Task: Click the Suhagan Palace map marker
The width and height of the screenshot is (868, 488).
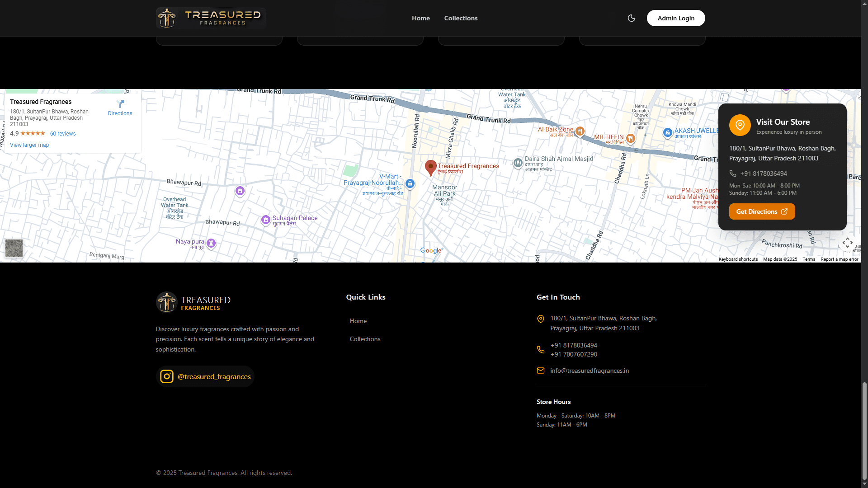Action: (266, 220)
